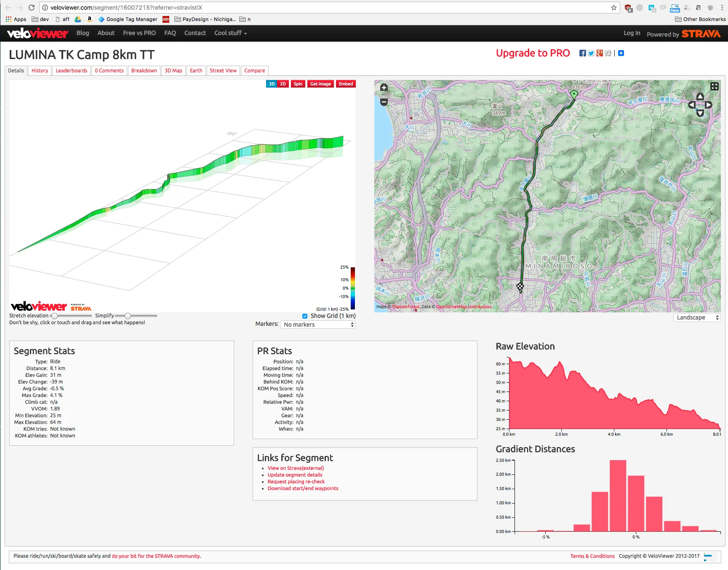Image resolution: width=728 pixels, height=570 pixels.
Task: Click the View on Strava(external) link
Action: [296, 468]
